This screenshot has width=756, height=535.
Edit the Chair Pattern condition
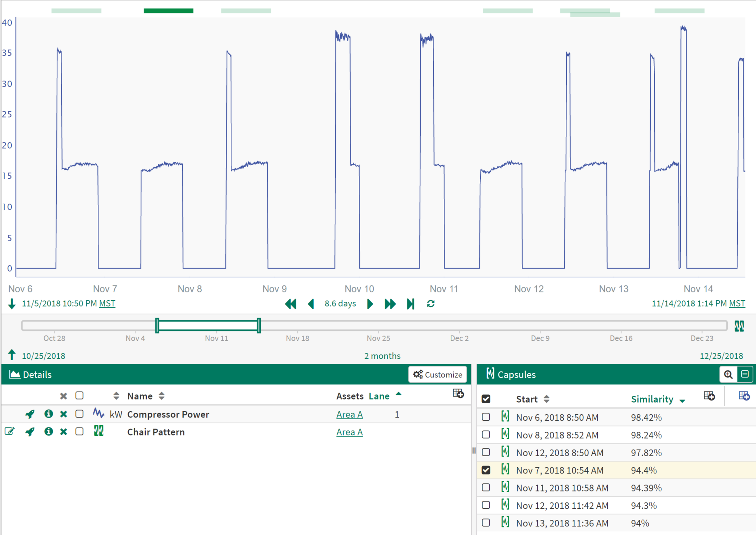10,431
